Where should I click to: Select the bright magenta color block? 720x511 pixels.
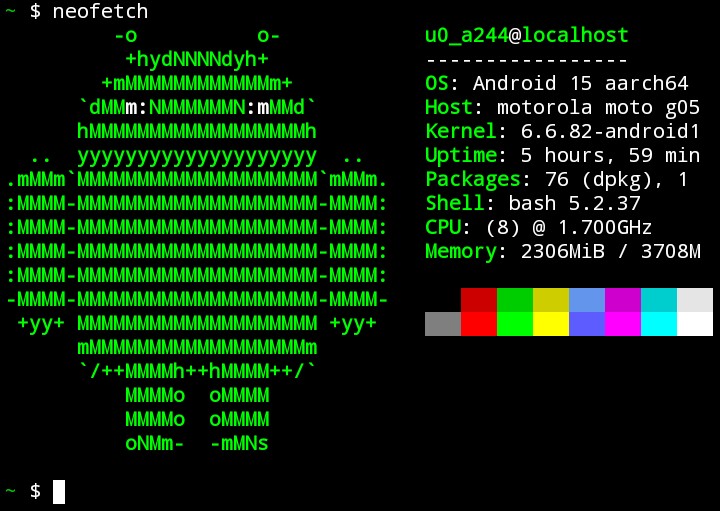pos(623,324)
